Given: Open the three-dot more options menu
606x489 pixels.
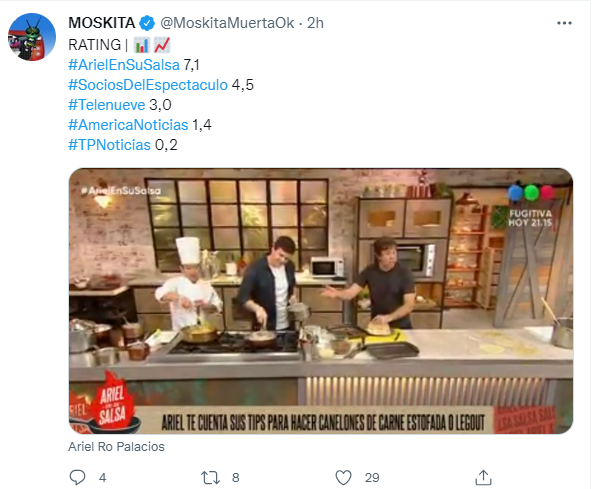Looking at the screenshot, I should pyautogui.click(x=564, y=23).
